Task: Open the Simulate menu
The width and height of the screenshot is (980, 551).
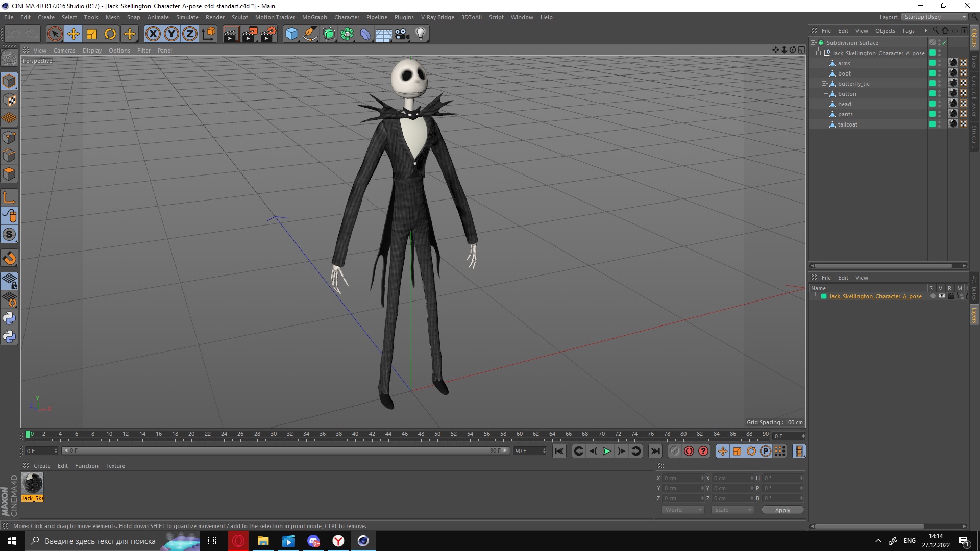Action: tap(187, 17)
